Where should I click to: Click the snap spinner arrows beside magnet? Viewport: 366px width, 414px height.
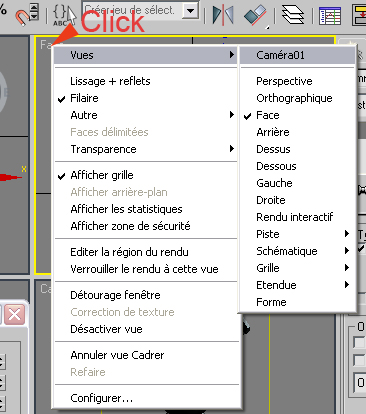point(35,12)
